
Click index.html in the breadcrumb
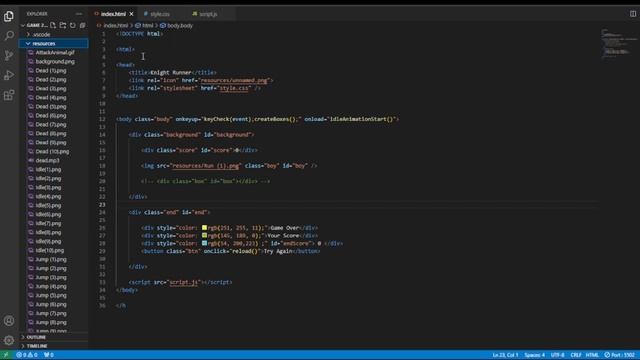(x=116, y=26)
